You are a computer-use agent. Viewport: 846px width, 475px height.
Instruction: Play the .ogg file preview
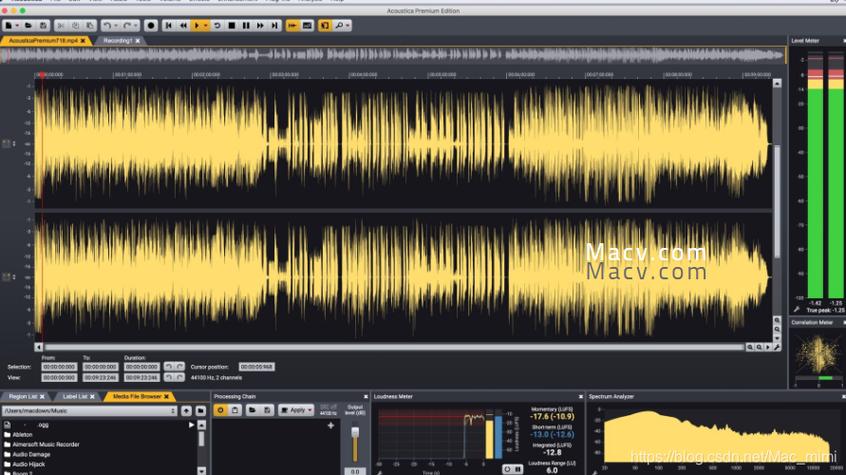click(x=192, y=425)
